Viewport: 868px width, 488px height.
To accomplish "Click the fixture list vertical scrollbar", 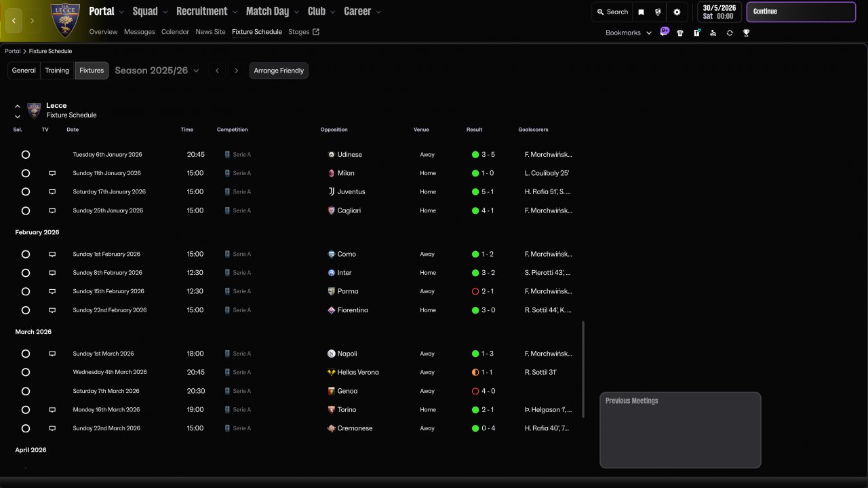I will pyautogui.click(x=583, y=370).
